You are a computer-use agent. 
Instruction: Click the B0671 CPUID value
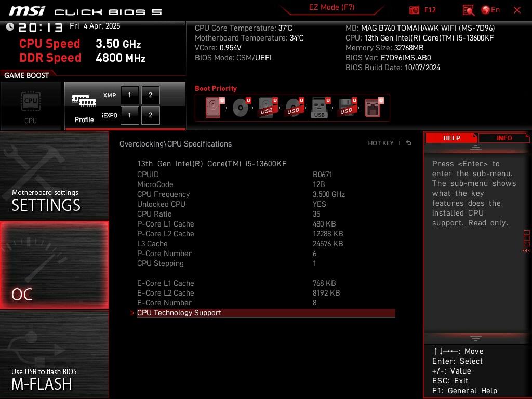(322, 175)
